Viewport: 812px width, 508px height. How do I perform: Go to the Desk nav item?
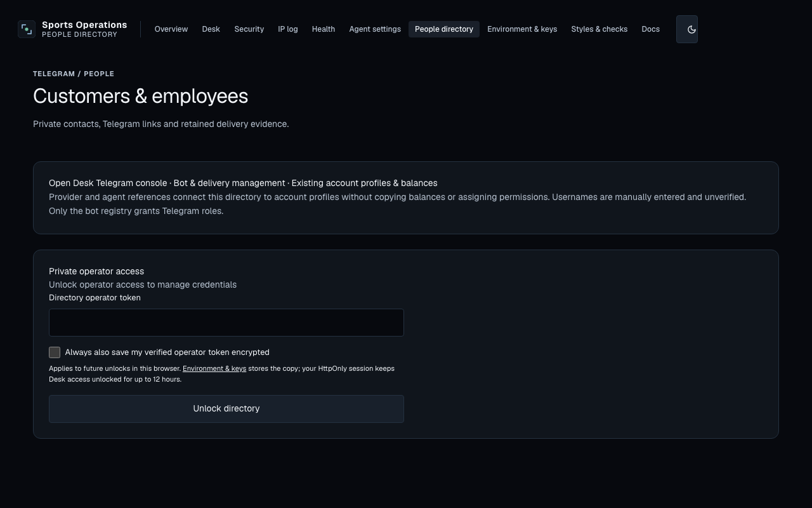(211, 29)
